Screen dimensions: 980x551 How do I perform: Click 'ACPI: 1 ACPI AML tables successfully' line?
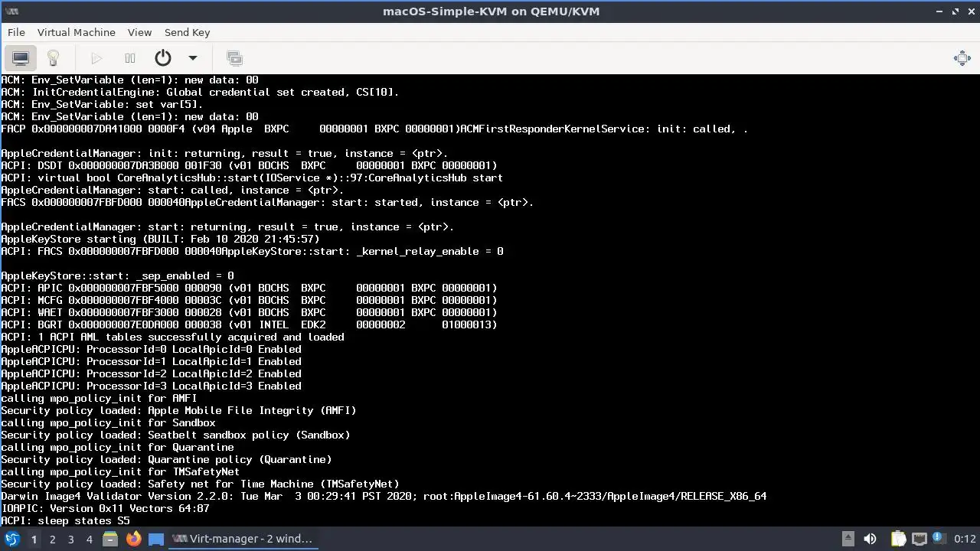tap(172, 337)
